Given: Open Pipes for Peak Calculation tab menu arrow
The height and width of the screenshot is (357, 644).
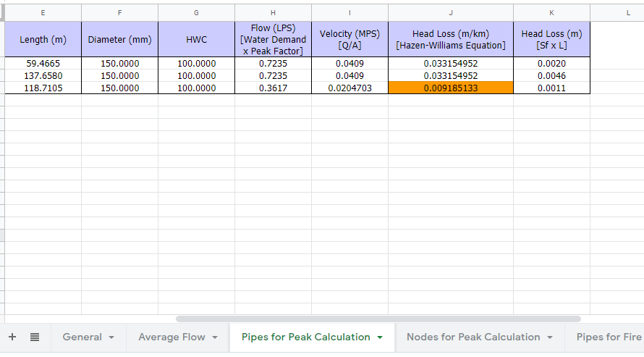Looking at the screenshot, I should click(x=380, y=337).
